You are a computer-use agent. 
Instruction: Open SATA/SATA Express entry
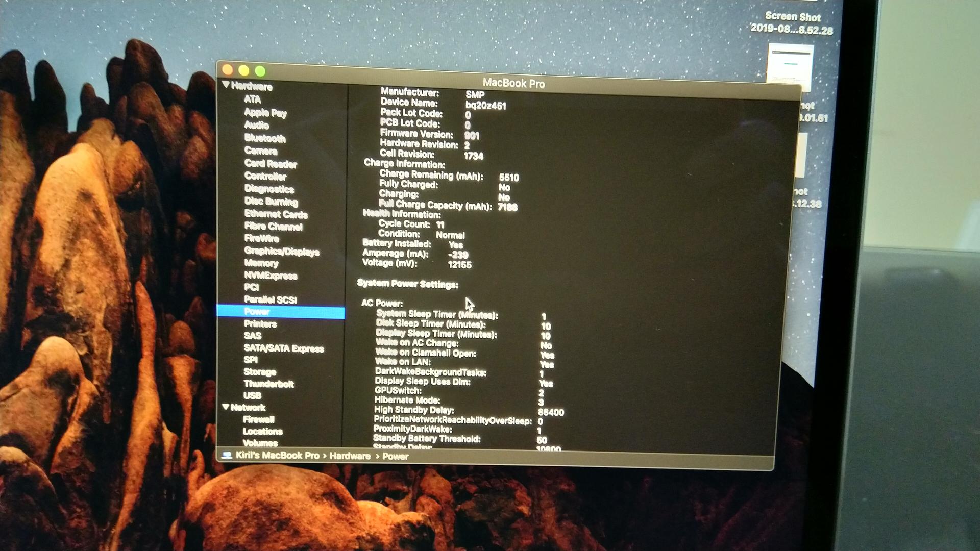tap(283, 348)
